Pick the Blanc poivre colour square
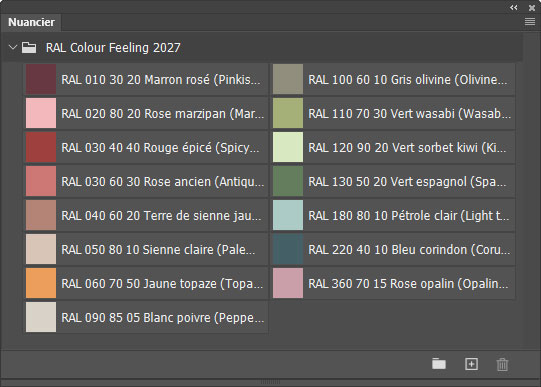The image size is (541, 387). tap(41, 317)
